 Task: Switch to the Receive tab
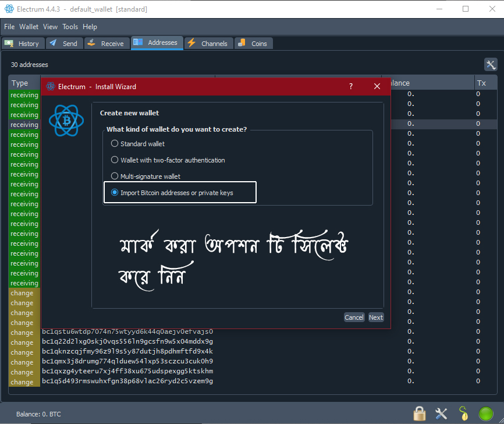[107, 44]
